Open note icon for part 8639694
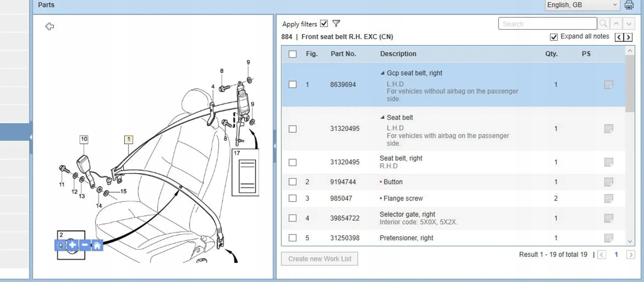Screen dimensions: 644x282 (x=608, y=84)
